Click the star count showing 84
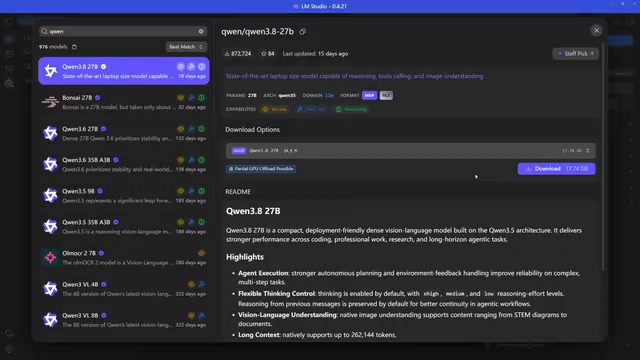Screen dimensions: 640x360 pyautogui.click(x=268, y=53)
